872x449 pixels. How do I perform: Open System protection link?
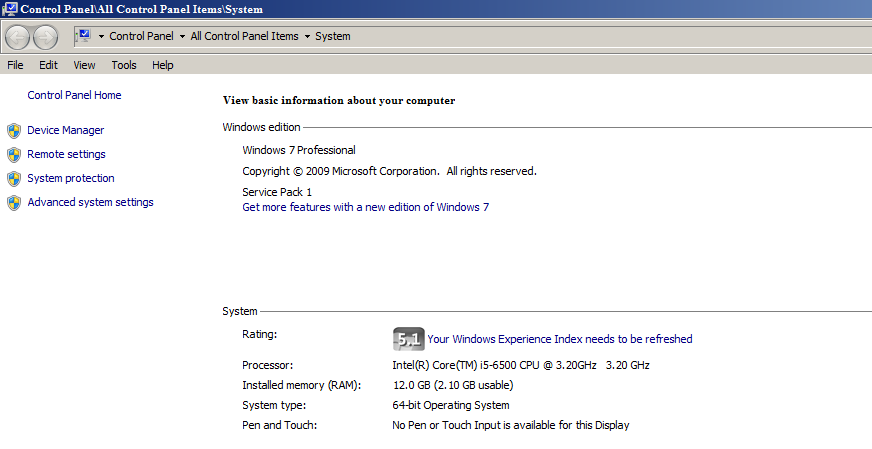(71, 178)
